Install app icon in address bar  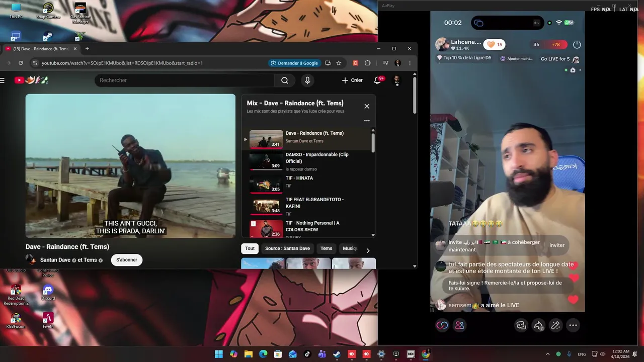(x=328, y=63)
